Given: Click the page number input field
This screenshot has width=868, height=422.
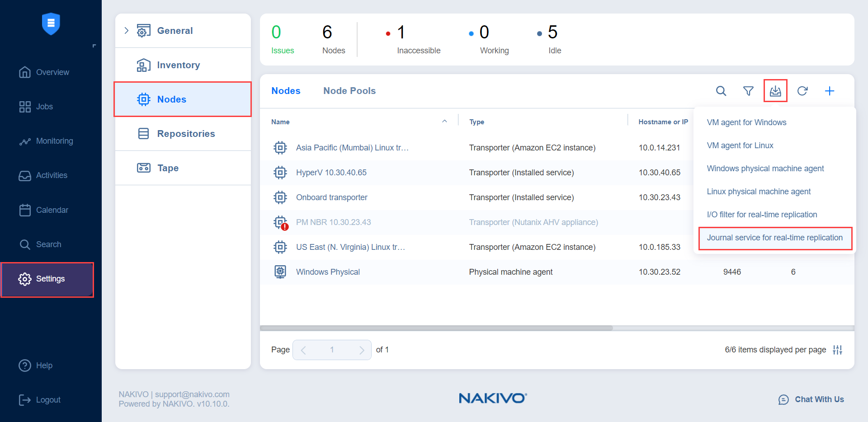Looking at the screenshot, I should (x=332, y=350).
